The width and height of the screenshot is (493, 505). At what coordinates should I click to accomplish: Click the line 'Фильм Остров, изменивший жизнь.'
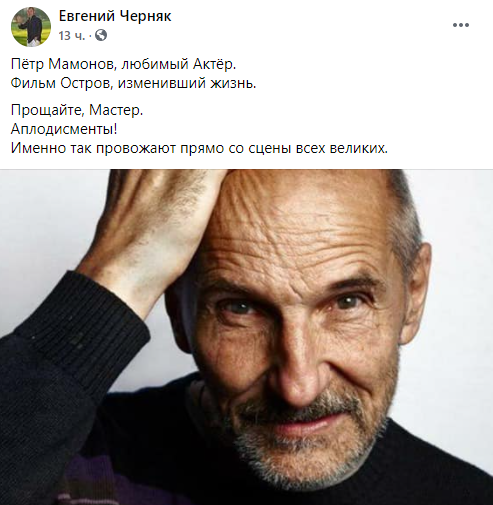click(x=133, y=83)
